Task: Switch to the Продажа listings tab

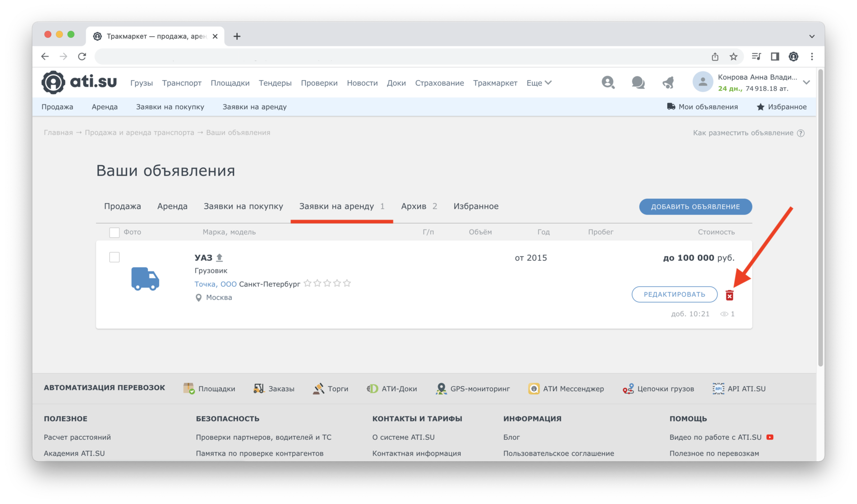Action: (x=122, y=206)
